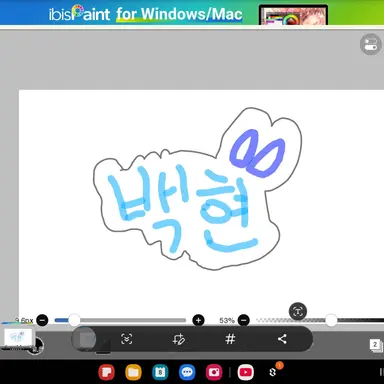The image size is (384, 384).
Task: Tap the crop and edit screenshot icon
Action: pyautogui.click(x=179, y=339)
